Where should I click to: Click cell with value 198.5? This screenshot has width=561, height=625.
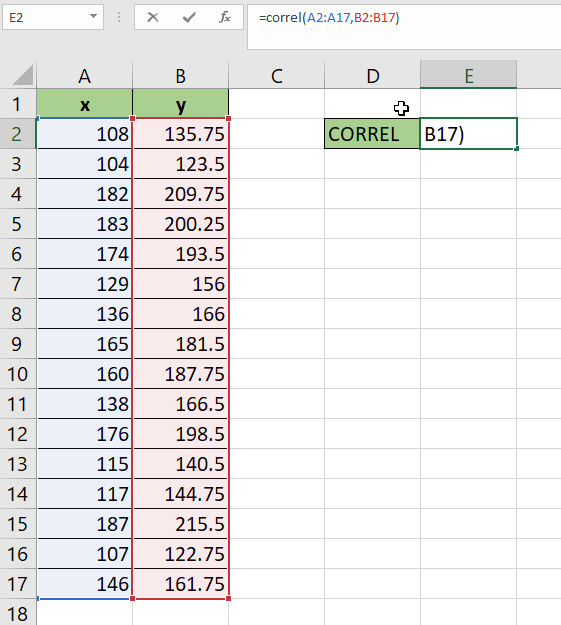coord(181,434)
